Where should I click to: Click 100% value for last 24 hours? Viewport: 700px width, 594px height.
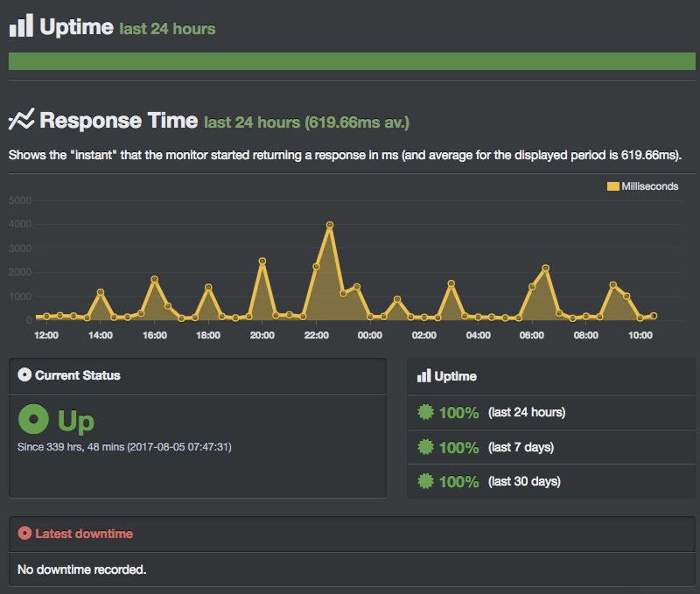[x=458, y=412]
